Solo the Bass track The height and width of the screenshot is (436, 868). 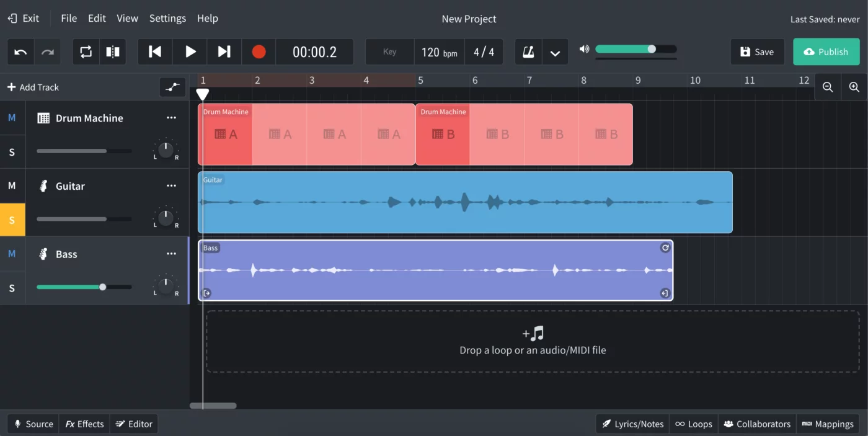point(12,288)
